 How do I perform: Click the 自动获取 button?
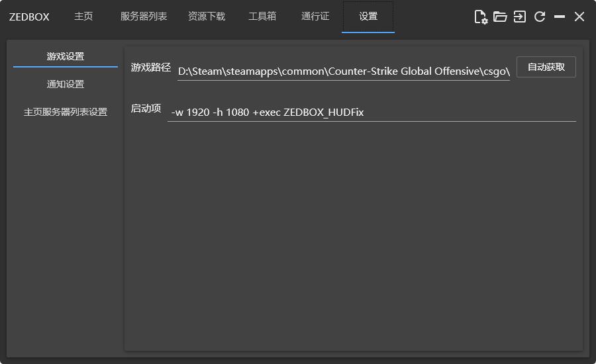(546, 68)
